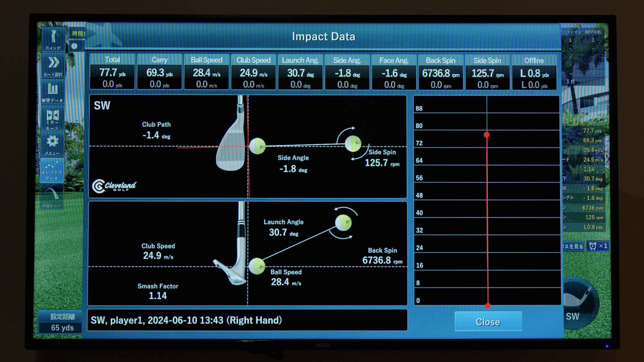Click the 65 yds set distance field
The height and width of the screenshot is (362, 644).
pyautogui.click(x=62, y=328)
